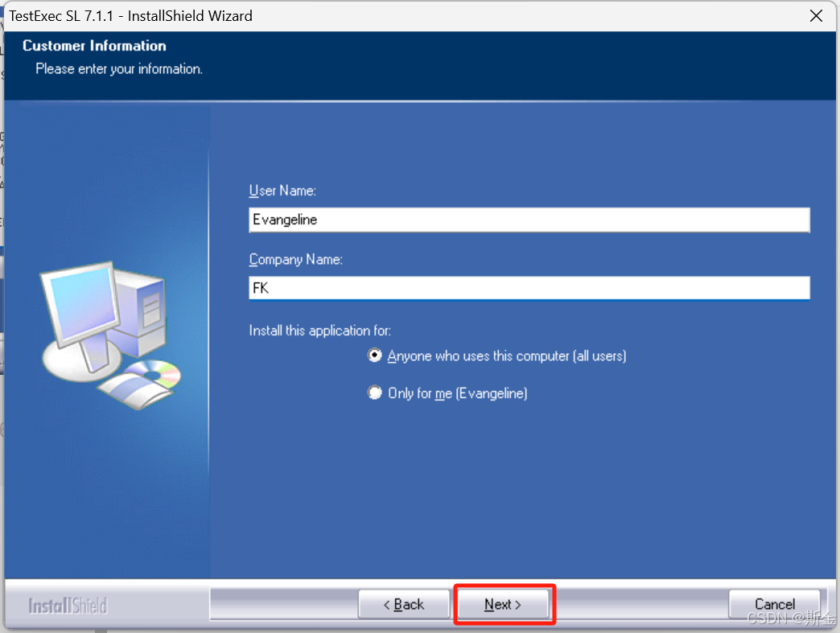Click the TestExec SL 7.1.1 title bar text

pos(130,16)
